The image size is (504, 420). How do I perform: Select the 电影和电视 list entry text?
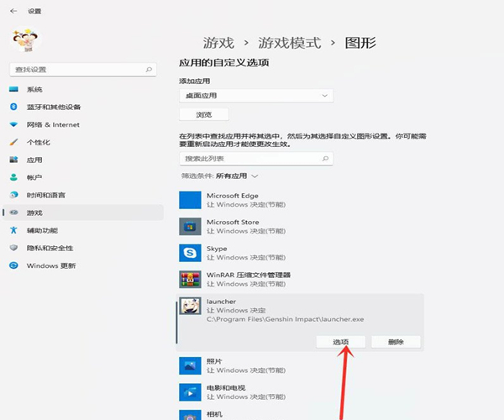(x=226, y=387)
